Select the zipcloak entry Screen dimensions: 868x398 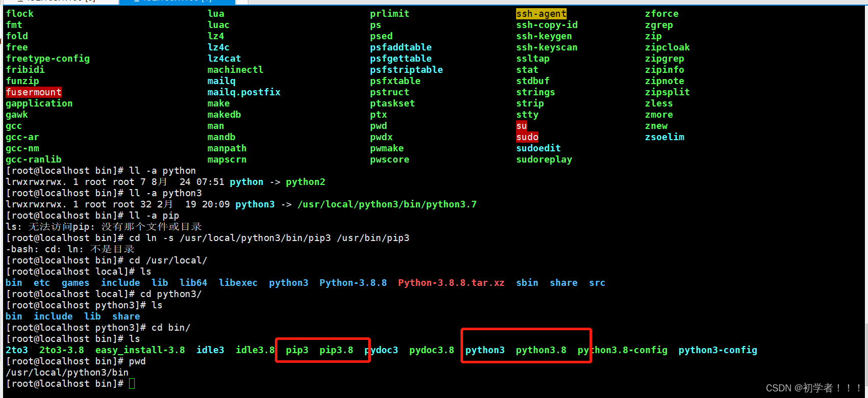click(x=668, y=47)
